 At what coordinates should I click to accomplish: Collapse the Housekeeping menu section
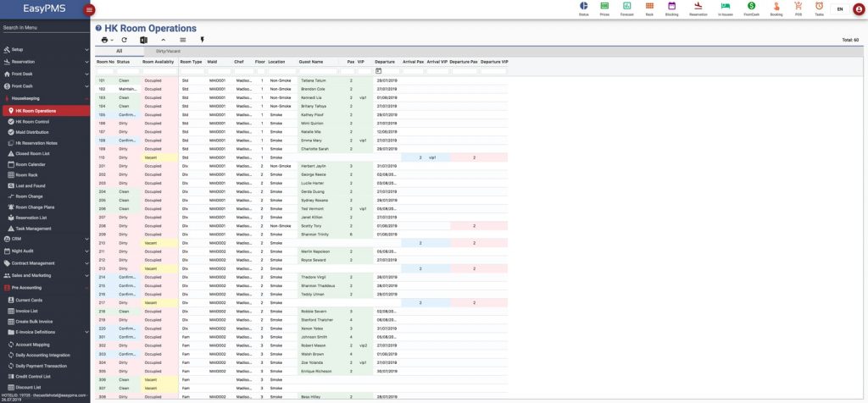tap(45, 98)
